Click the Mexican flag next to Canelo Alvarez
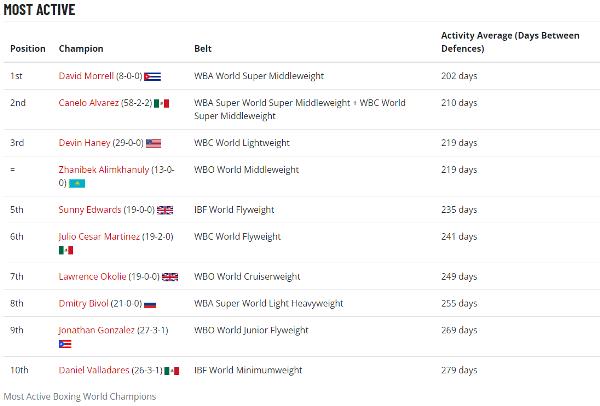The width and height of the screenshot is (600, 406). tap(163, 103)
